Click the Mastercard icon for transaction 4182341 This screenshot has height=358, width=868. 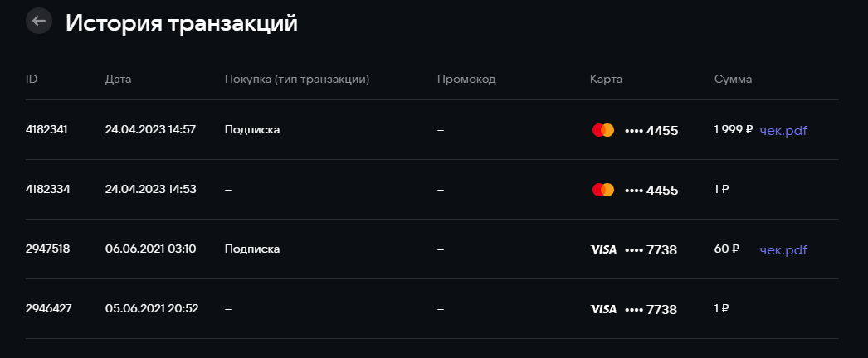coord(603,130)
